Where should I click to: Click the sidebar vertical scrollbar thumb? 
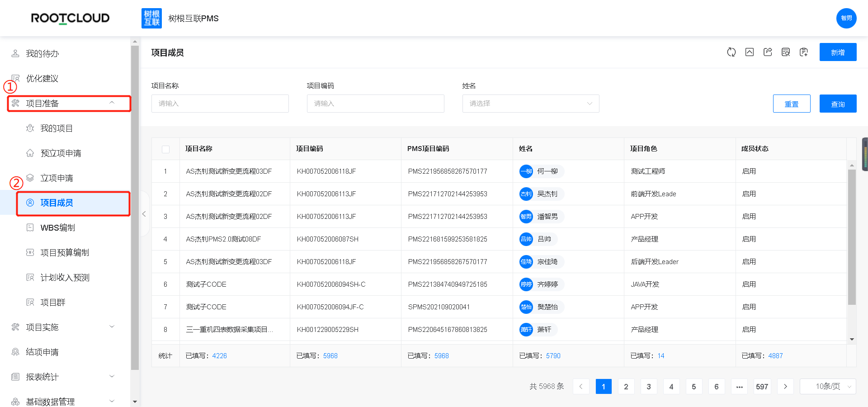[x=135, y=208]
